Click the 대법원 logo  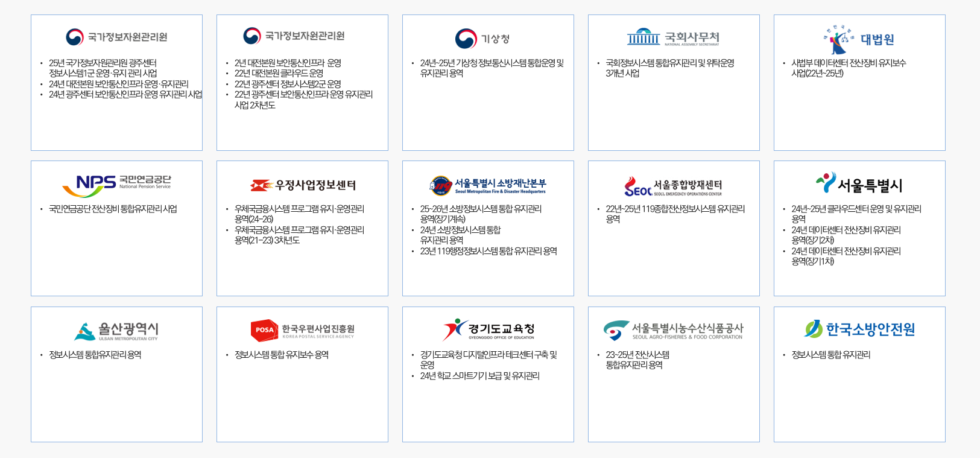click(859, 40)
